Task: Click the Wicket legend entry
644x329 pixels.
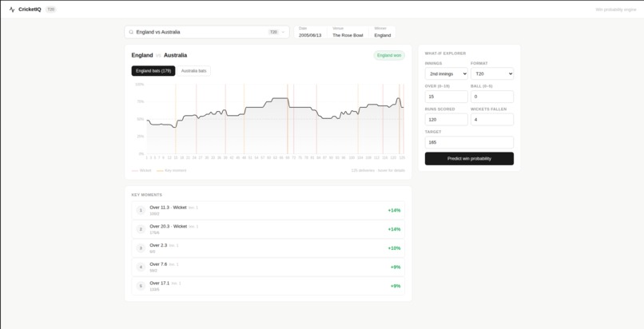Action: tap(141, 170)
